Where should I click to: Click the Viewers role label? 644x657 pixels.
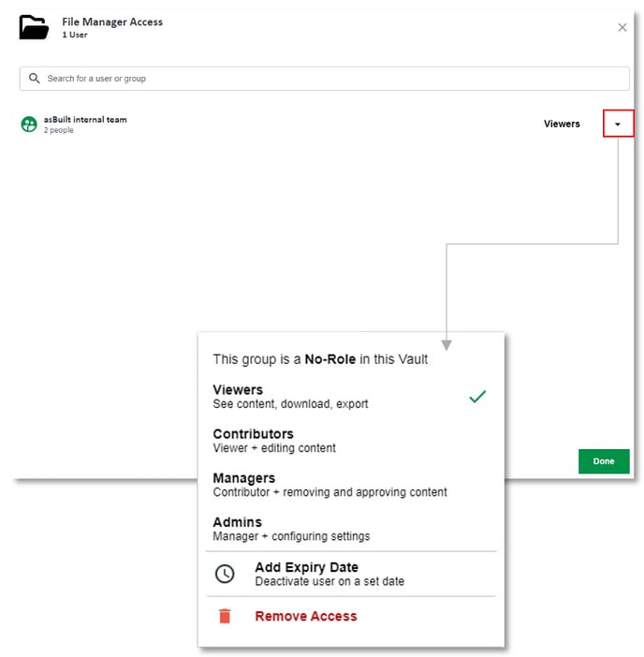coord(562,124)
